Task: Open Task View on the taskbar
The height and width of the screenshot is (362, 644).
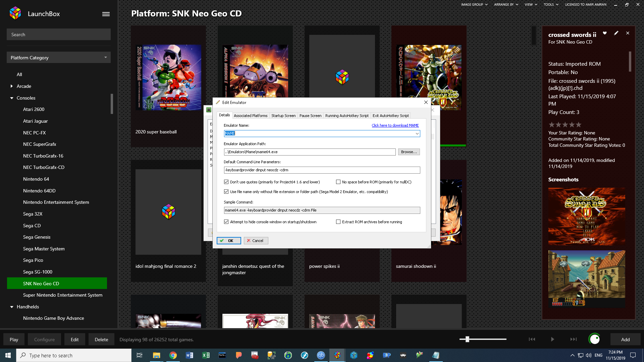Action: point(140,355)
